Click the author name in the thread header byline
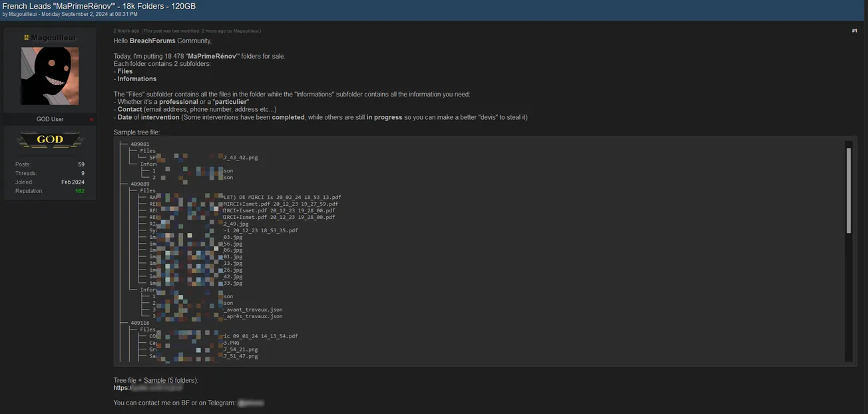868x414 pixels. 23,14
